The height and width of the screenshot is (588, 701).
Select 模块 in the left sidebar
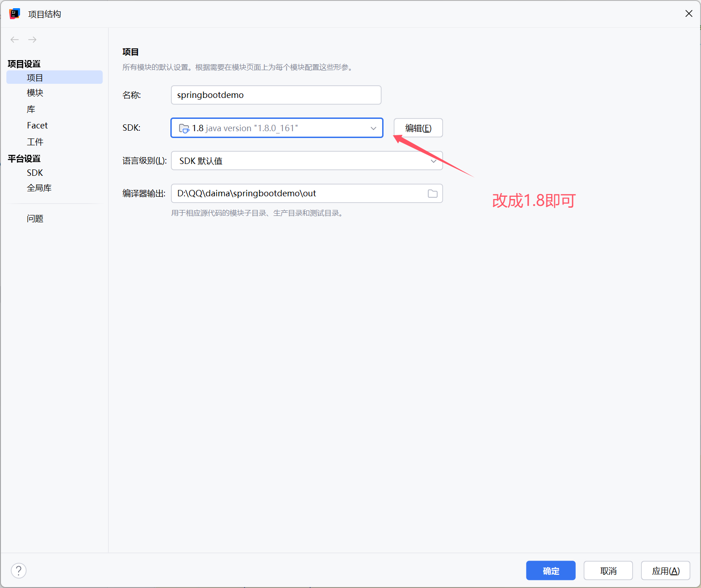click(x=35, y=93)
